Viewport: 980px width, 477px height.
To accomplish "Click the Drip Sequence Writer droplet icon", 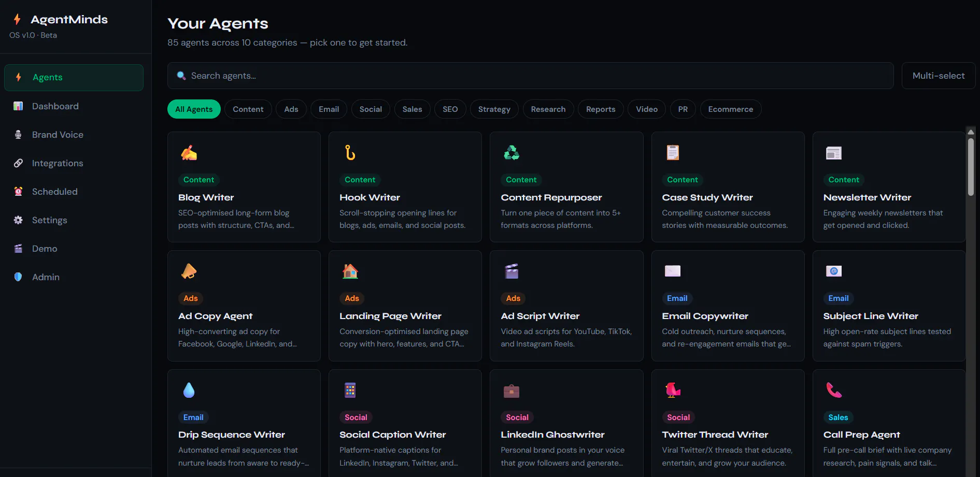I will (x=189, y=390).
